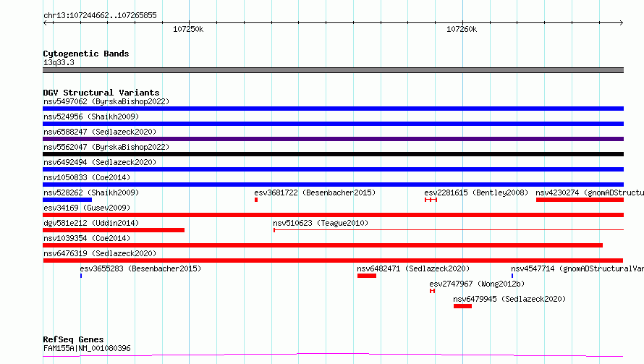Screen dimensions: 644x364
Task: Click the esv3655283 (Besenbacher2015) tiny blue marker
Action: (81, 276)
